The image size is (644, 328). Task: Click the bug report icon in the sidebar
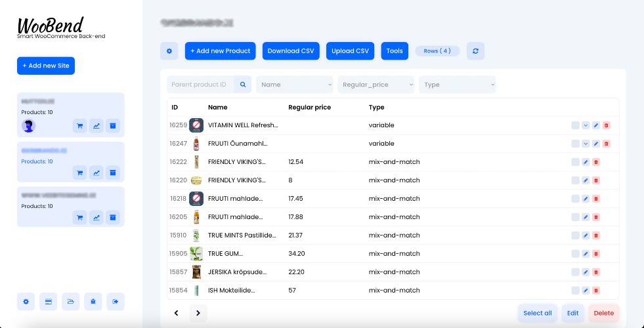93,302
